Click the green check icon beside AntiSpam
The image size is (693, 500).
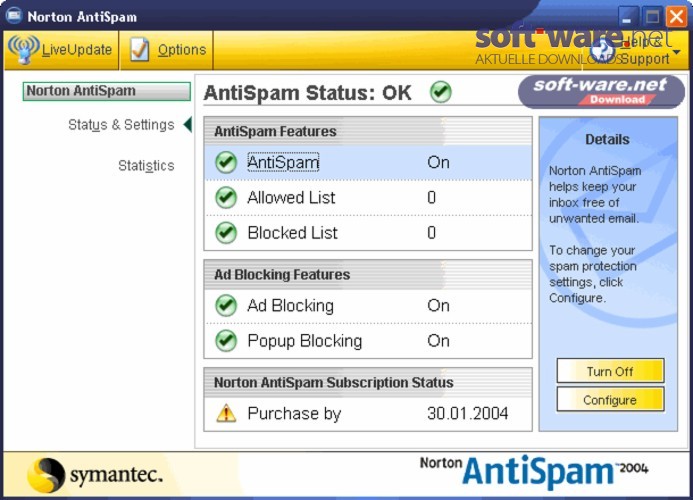coord(226,162)
